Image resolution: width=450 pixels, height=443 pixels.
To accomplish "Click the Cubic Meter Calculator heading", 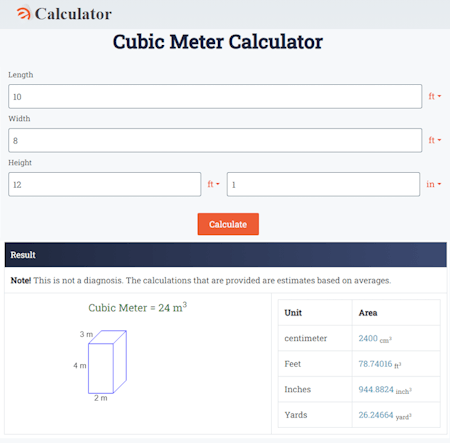I will coord(218,42).
